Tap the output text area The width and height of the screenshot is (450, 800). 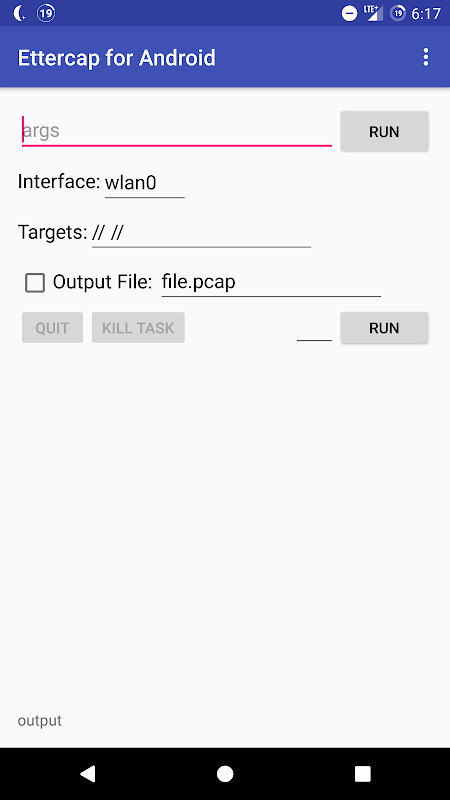[x=40, y=720]
